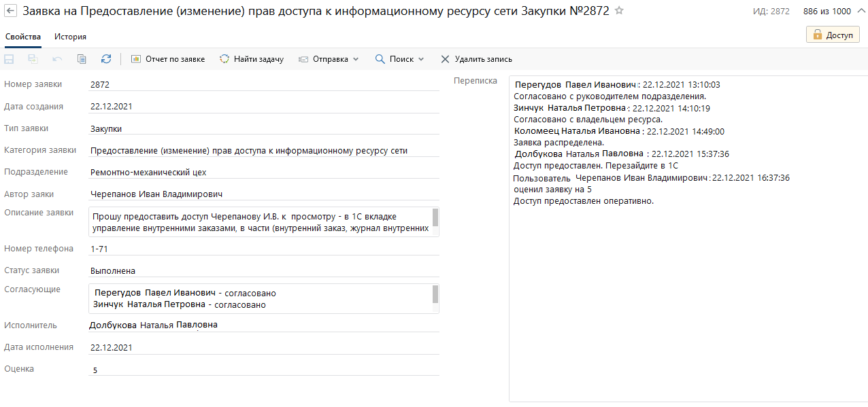Open Отчет по заявке report
Screen dimensions: 868x407
tap(167, 59)
